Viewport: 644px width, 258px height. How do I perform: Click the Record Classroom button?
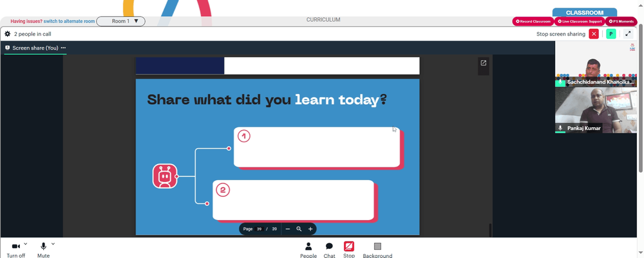[x=533, y=21]
